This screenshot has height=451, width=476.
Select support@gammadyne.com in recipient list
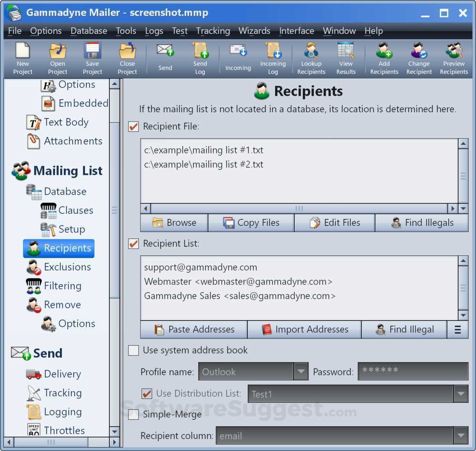[200, 267]
